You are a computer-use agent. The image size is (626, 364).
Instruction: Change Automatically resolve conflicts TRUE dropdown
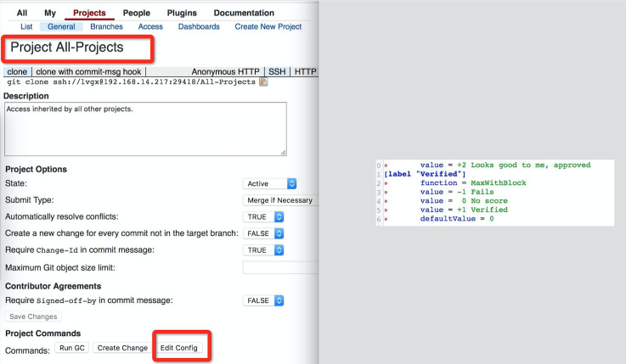click(263, 217)
